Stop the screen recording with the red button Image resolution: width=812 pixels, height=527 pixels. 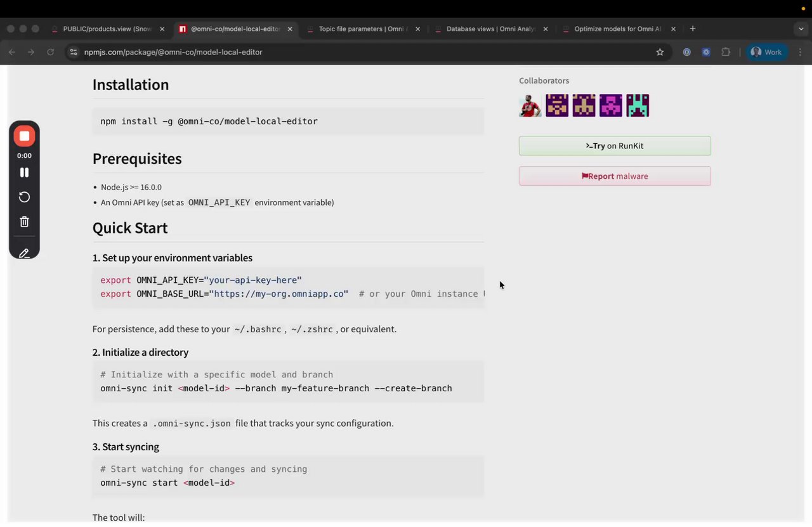24,136
